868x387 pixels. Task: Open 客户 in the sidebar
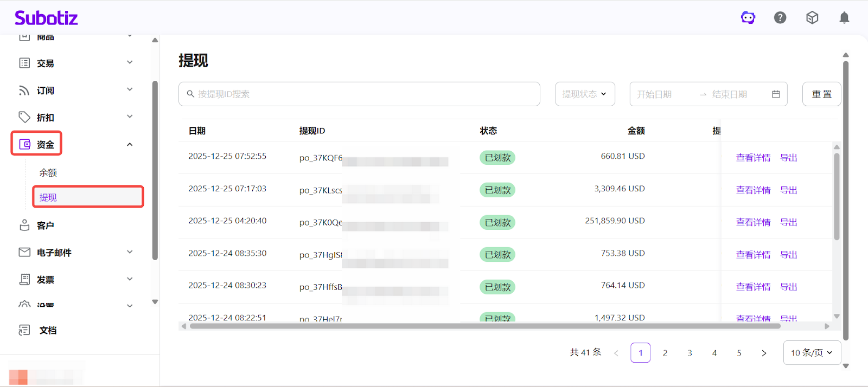[x=46, y=225]
